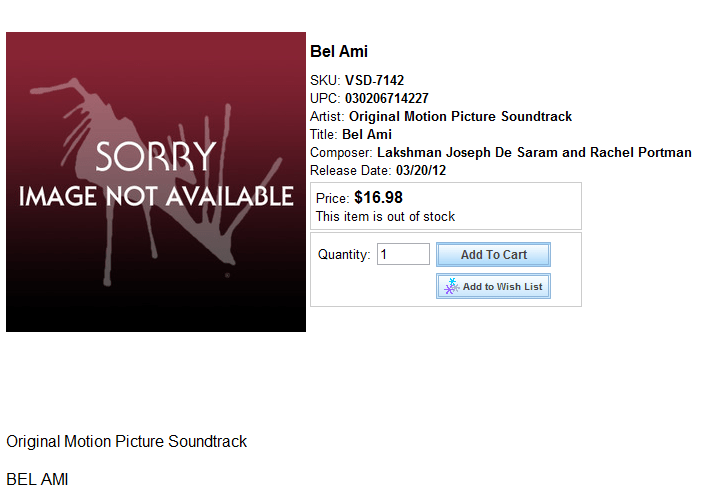Focus the Quantity input field
The image size is (704, 491).
[x=403, y=254]
